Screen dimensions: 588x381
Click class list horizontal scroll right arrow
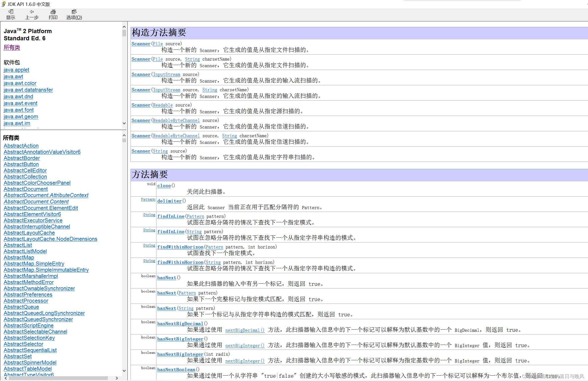tap(117, 378)
